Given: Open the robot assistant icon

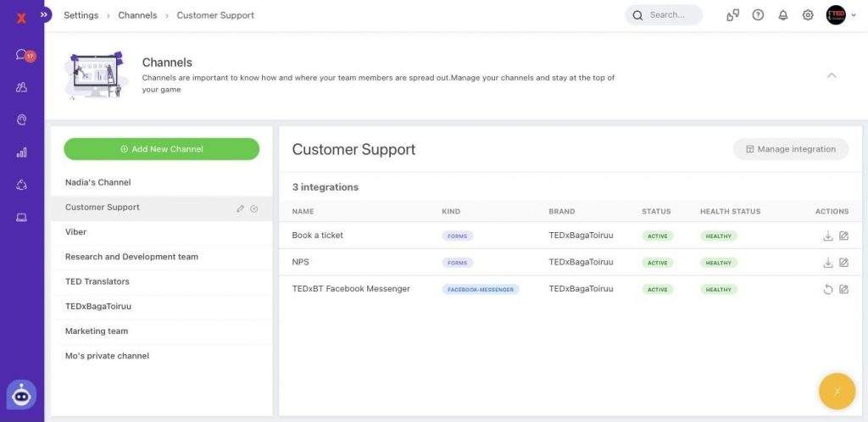Looking at the screenshot, I should coord(21,395).
